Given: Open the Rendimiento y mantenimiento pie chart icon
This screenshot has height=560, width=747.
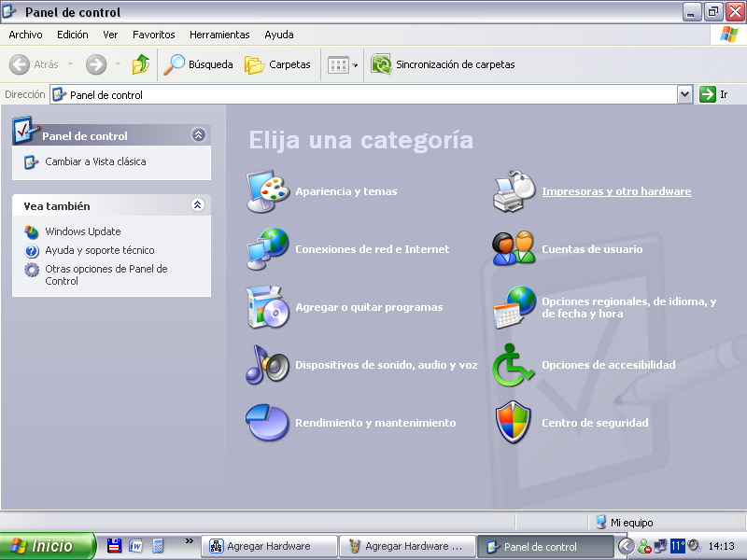Looking at the screenshot, I should pyautogui.click(x=268, y=423).
